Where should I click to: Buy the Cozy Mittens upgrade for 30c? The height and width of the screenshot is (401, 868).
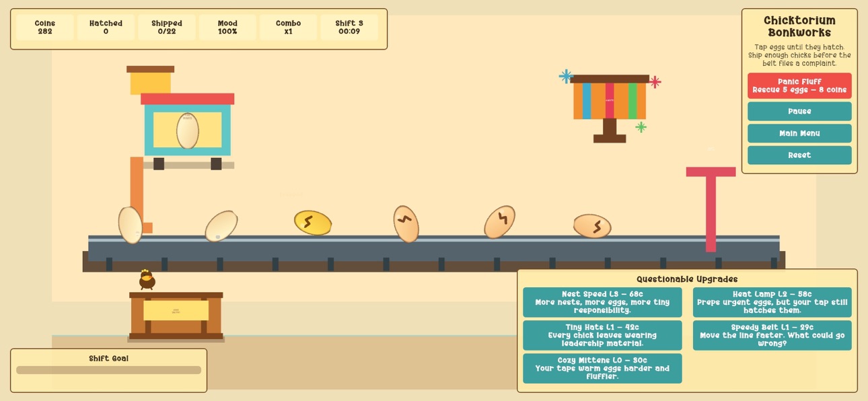(x=602, y=368)
